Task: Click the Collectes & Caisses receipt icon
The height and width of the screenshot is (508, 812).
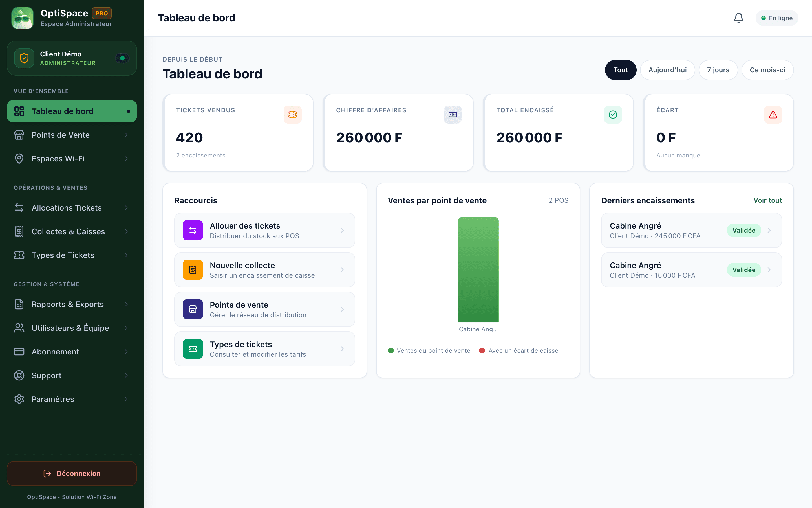Action: click(19, 231)
